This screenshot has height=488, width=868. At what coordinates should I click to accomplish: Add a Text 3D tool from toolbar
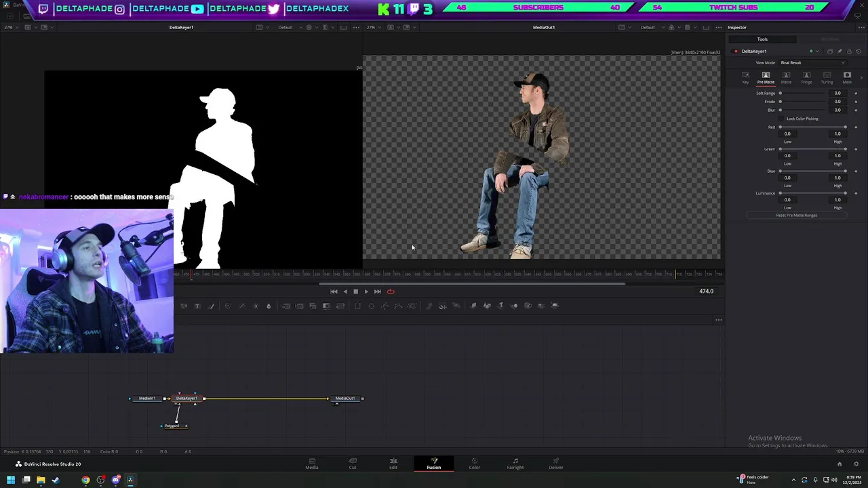click(x=500, y=306)
